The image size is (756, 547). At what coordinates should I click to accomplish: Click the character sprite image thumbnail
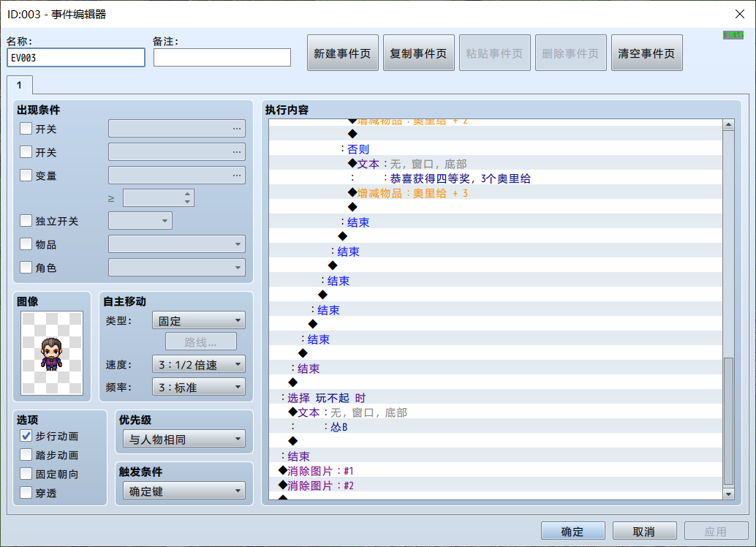click(x=52, y=353)
